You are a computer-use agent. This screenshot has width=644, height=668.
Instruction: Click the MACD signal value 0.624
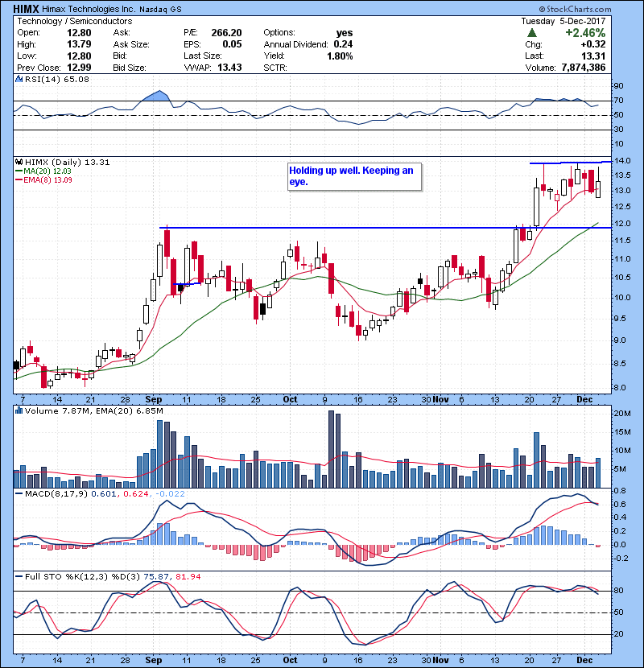point(136,493)
